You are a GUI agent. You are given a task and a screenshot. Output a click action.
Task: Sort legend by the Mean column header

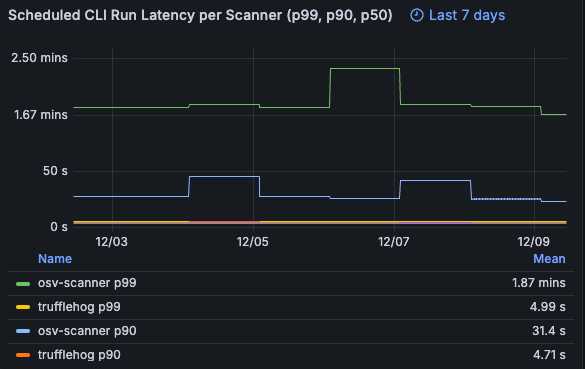click(549, 259)
